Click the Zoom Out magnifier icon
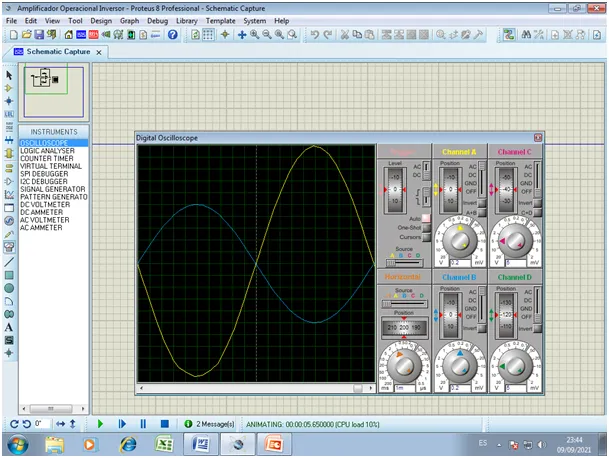 pos(267,35)
